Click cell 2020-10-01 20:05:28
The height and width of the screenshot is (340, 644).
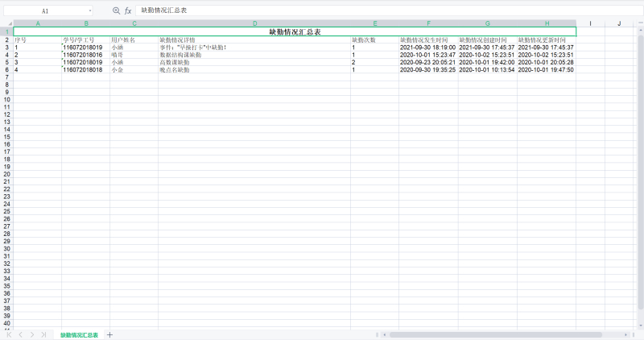(547, 63)
